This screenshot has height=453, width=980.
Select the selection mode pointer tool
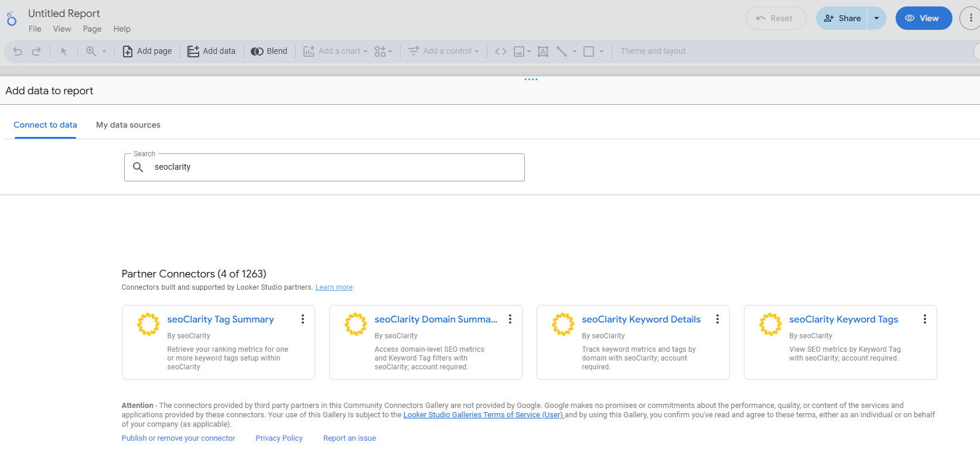[64, 52]
